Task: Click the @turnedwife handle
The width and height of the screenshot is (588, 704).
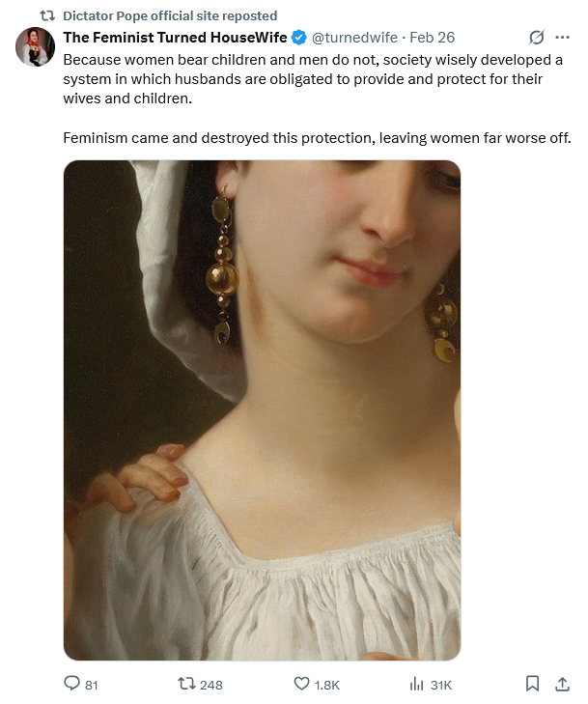Action: pos(354,38)
